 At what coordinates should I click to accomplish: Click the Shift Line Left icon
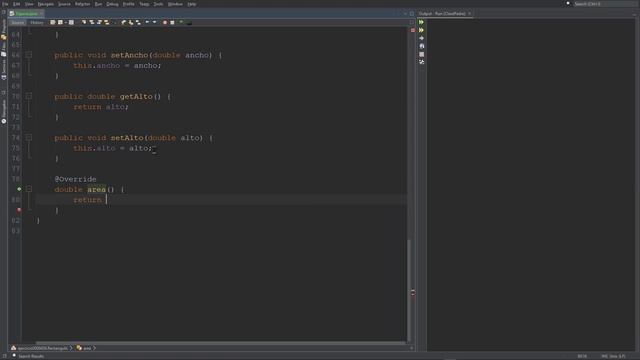click(147, 22)
